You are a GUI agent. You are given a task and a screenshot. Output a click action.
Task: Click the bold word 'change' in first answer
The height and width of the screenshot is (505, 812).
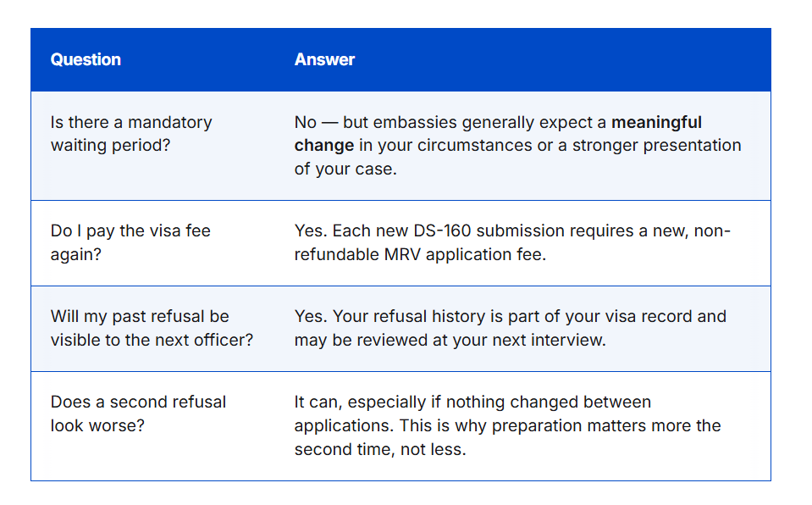323,146
